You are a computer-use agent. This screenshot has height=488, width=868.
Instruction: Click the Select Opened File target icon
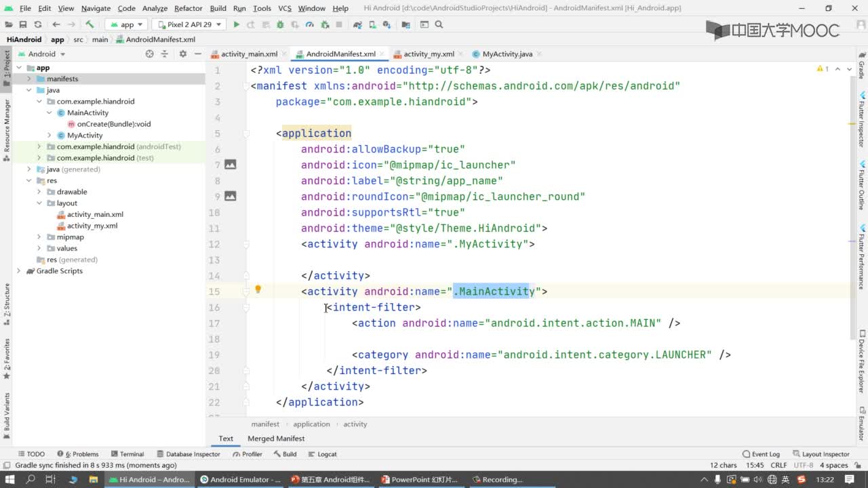(x=150, y=54)
